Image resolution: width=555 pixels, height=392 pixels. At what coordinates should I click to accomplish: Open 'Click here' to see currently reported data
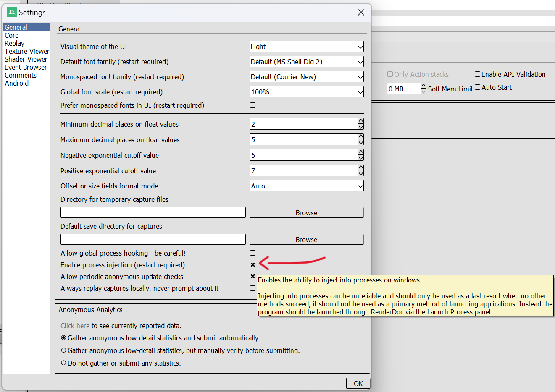pyautogui.click(x=75, y=325)
